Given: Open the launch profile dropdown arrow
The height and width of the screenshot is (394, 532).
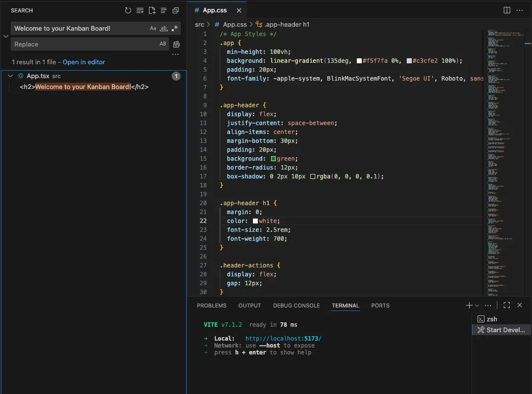Looking at the screenshot, I should coord(477,306).
